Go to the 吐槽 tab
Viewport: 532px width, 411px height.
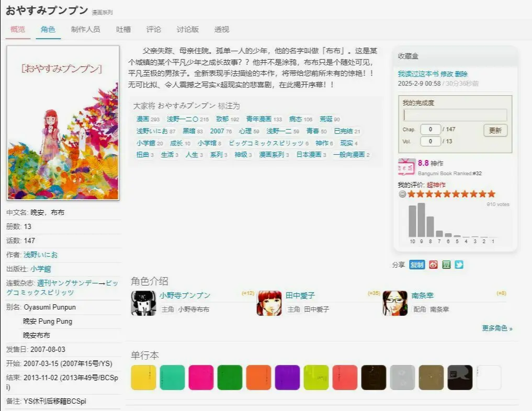coord(123,29)
